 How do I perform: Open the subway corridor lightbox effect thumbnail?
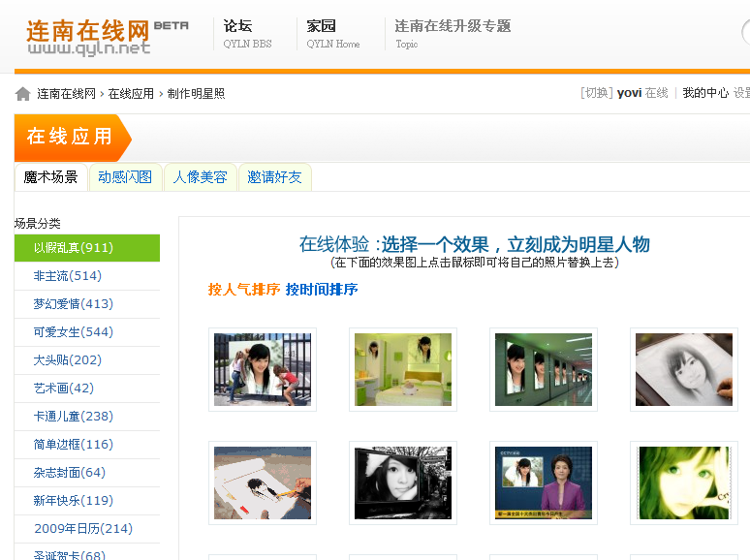click(544, 370)
